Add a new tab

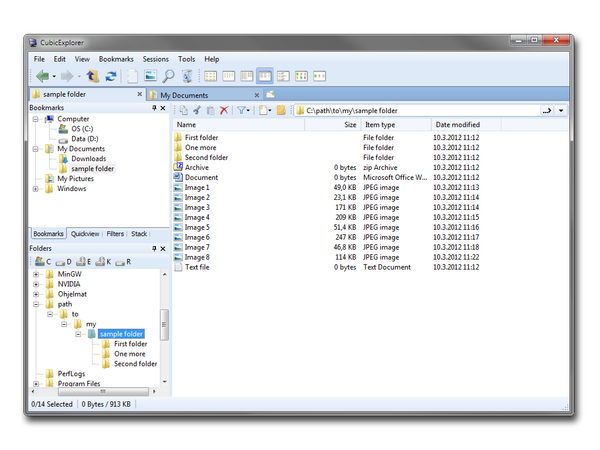(271, 94)
